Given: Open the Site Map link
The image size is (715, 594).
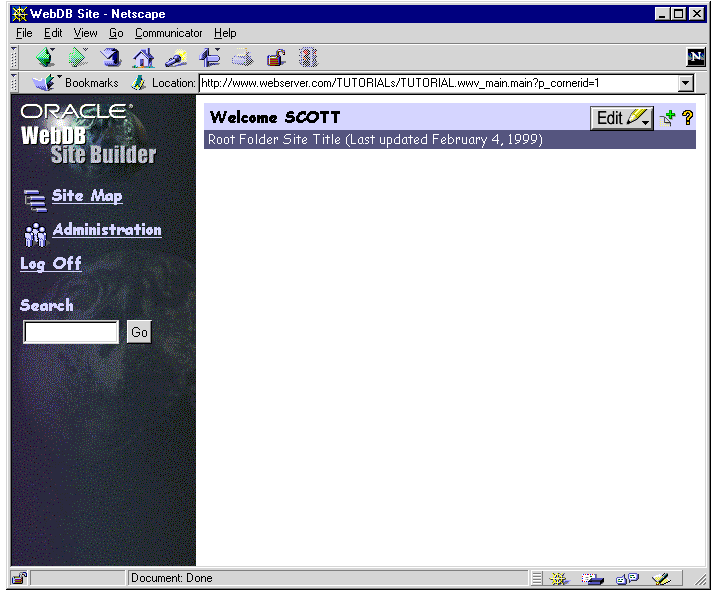Looking at the screenshot, I should click(86, 196).
